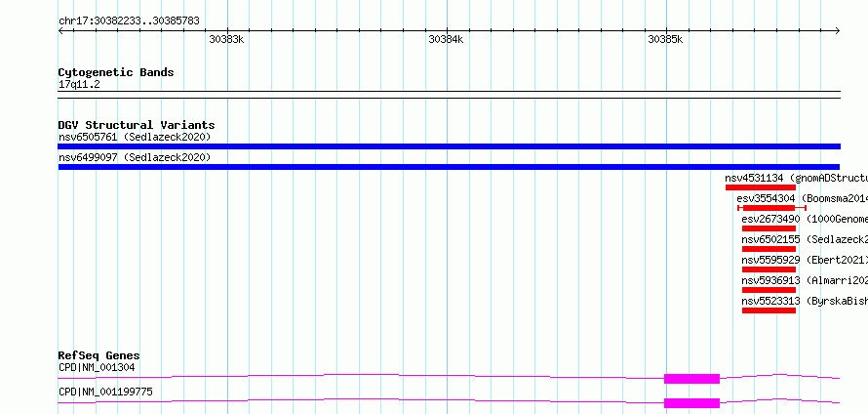Click the magenta exon block of CPD|NM_001199775
The height and width of the screenshot is (414, 868).
(x=692, y=403)
